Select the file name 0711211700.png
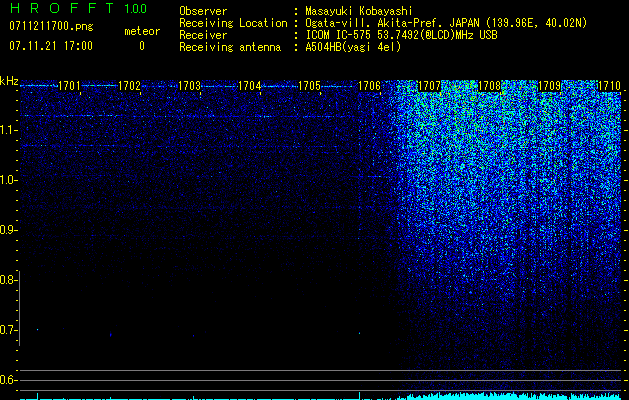 (51, 26)
